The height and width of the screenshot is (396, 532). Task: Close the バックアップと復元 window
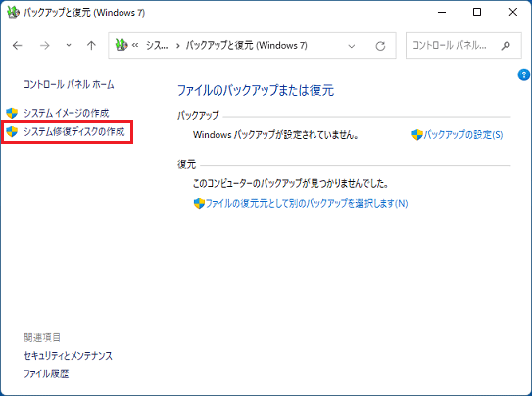tap(513, 12)
